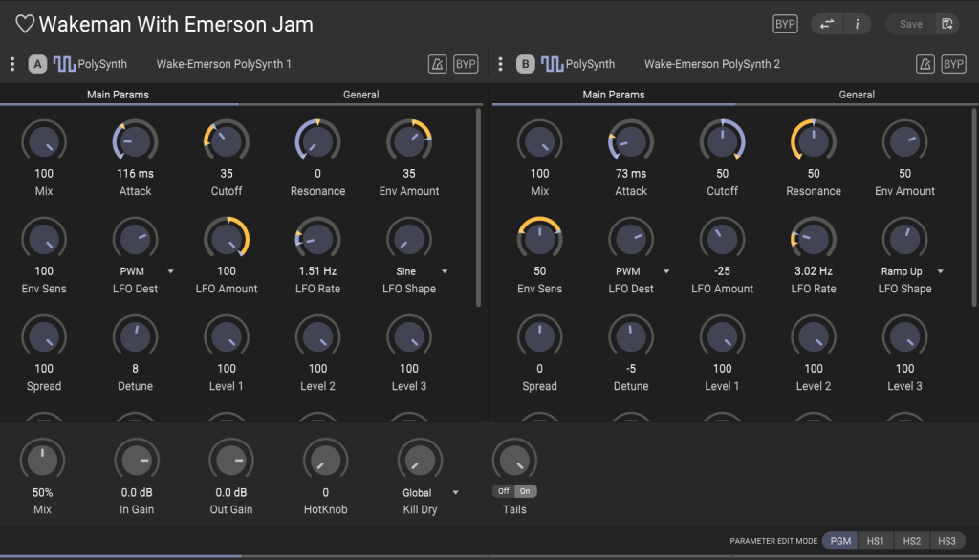The width and height of the screenshot is (979, 560).
Task: Switch to slot B General tab
Action: [x=857, y=95]
